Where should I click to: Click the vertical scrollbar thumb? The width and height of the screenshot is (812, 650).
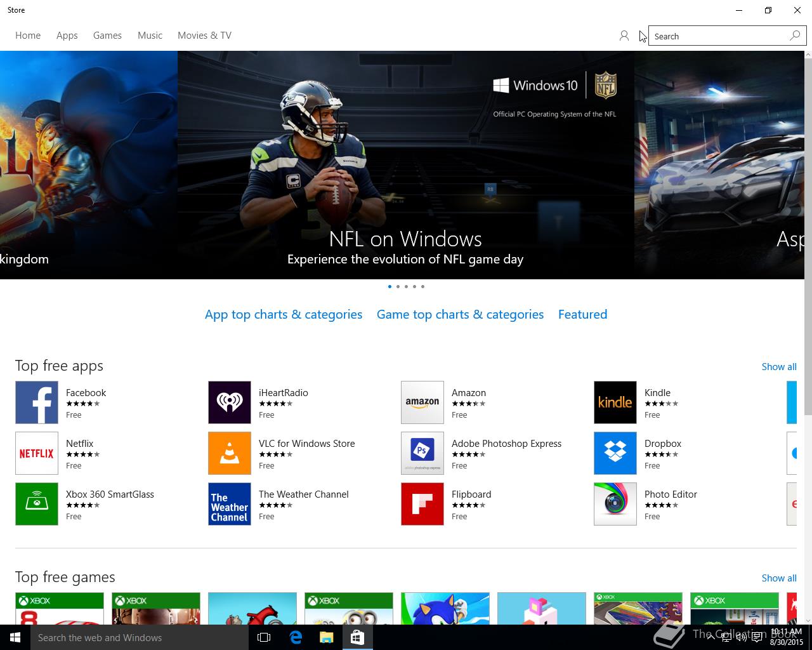tap(808, 238)
